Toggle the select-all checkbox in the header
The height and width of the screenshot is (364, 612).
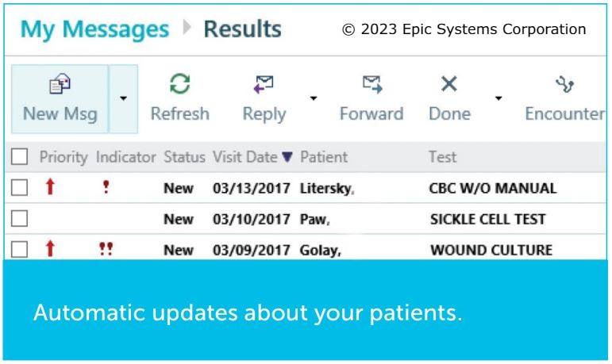[20, 157]
